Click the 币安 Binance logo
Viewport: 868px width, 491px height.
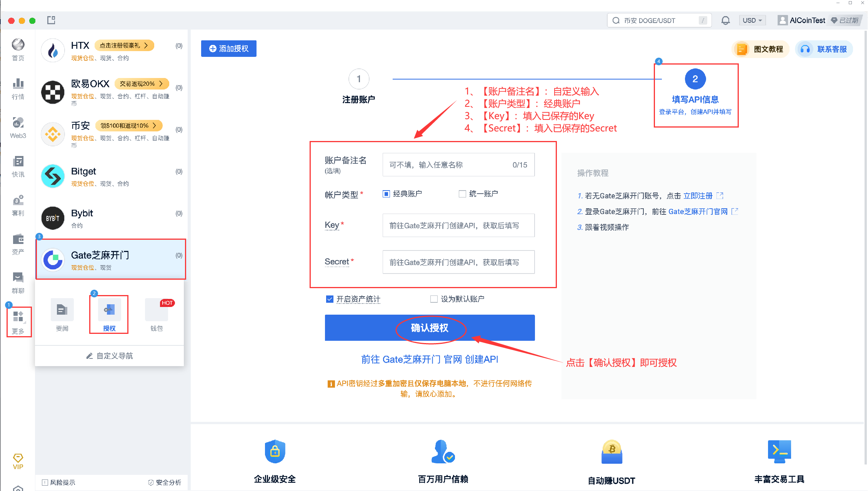pos(53,134)
